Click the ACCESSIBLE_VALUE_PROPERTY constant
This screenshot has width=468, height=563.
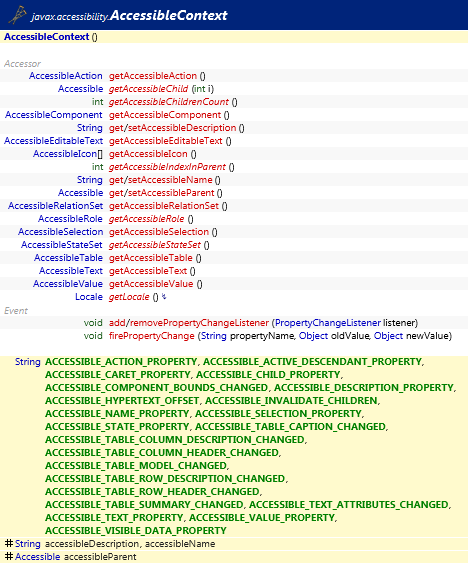tap(262, 517)
